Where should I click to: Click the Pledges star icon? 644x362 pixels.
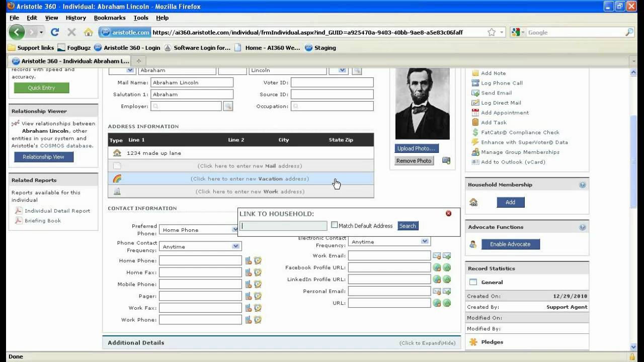[473, 342]
